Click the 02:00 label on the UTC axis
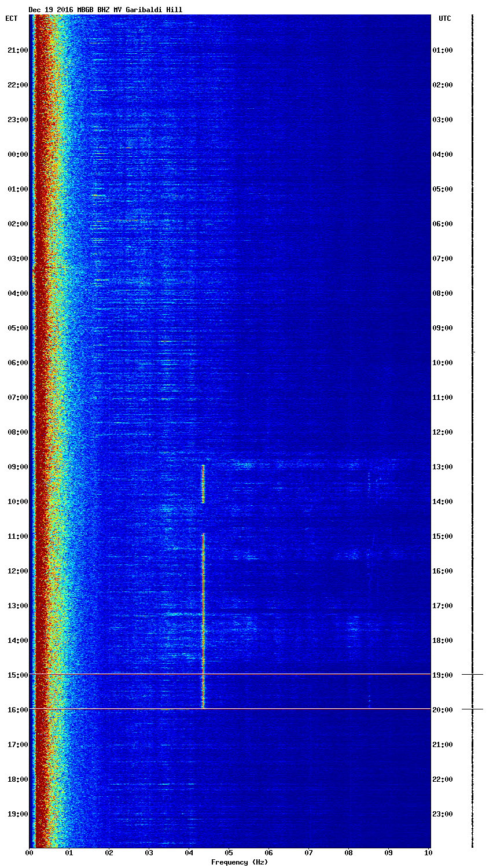This screenshot has height=868, width=493. (443, 85)
